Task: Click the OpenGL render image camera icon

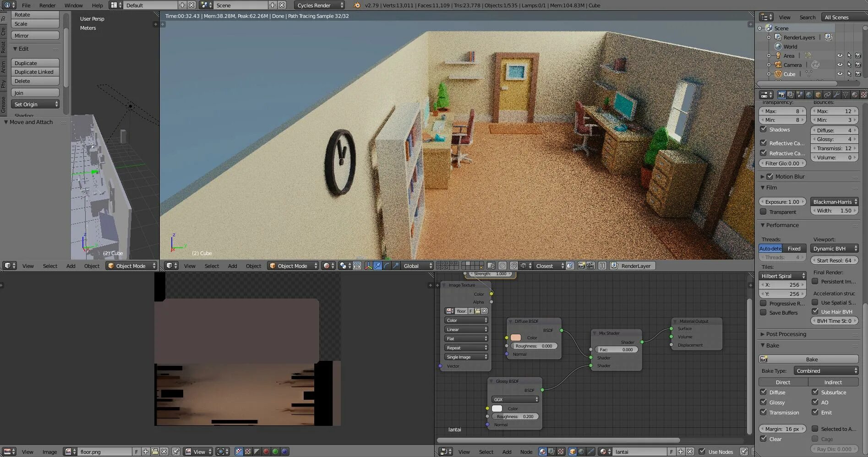Action: (581, 266)
